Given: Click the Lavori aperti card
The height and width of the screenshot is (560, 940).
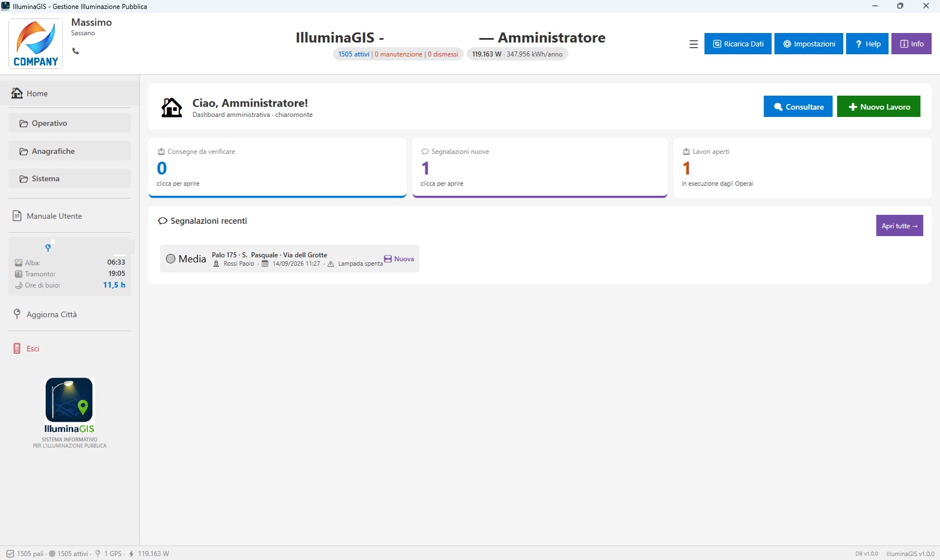Looking at the screenshot, I should (802, 168).
